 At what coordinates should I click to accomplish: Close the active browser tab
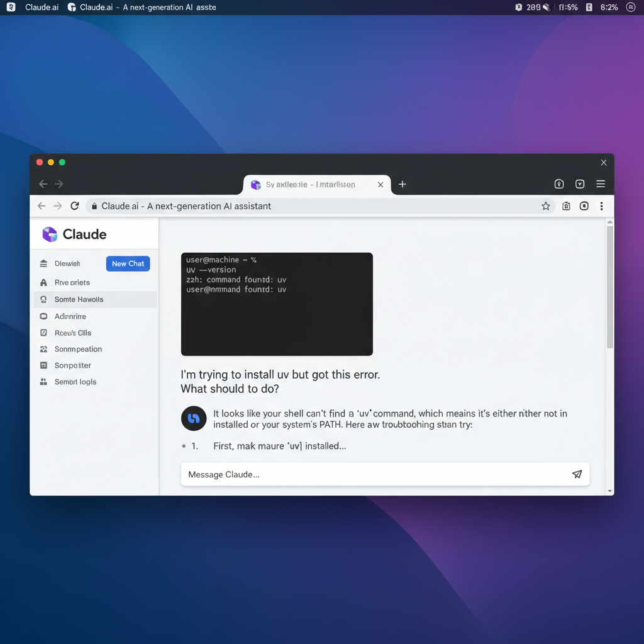[380, 185]
